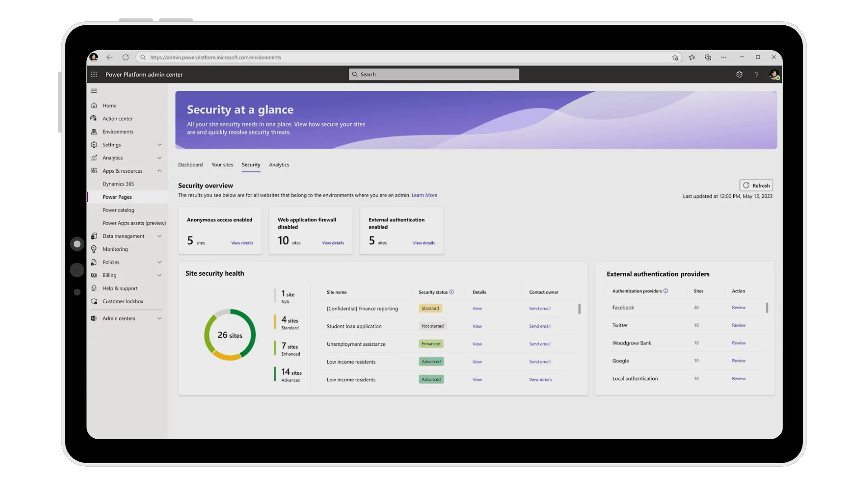Click the site table scrollbar
This screenshot has height=488, width=868.
[x=579, y=309]
